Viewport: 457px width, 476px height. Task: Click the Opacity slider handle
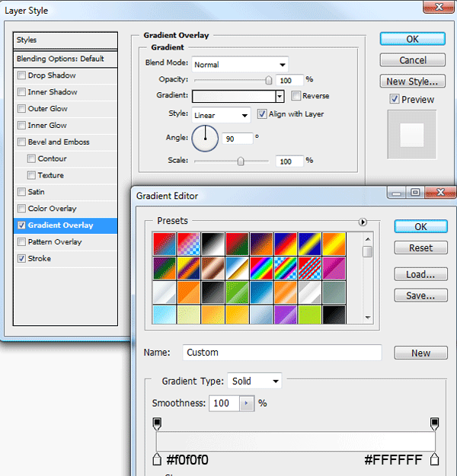point(268,80)
